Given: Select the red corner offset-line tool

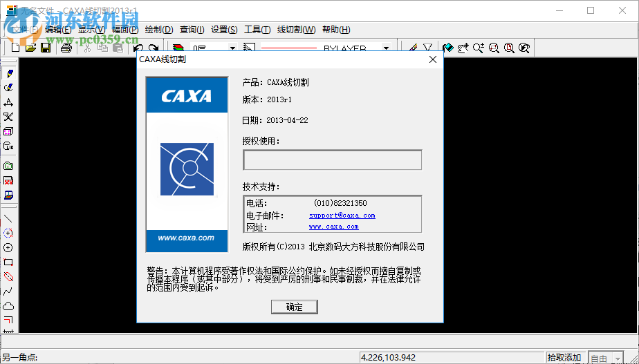Looking at the screenshot, I should point(8,320).
